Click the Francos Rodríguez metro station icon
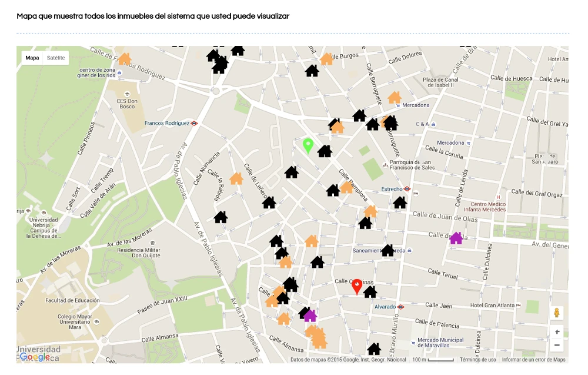 (194, 123)
